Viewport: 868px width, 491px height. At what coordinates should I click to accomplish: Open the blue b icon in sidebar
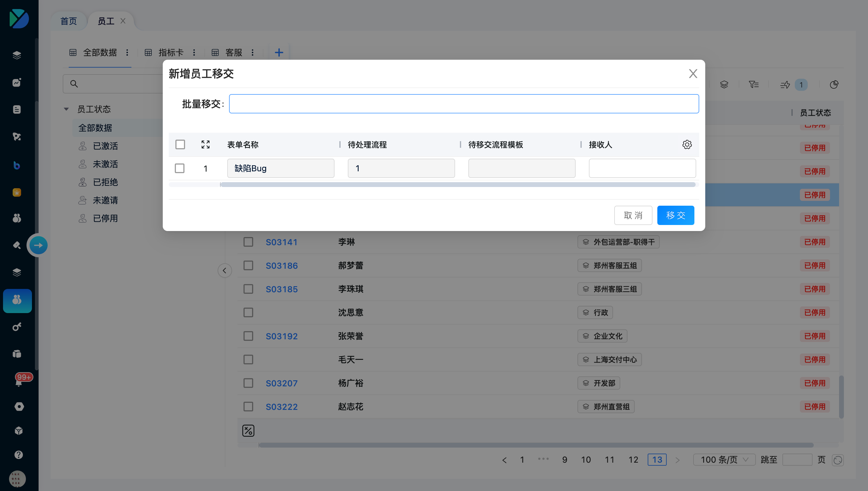(x=17, y=165)
